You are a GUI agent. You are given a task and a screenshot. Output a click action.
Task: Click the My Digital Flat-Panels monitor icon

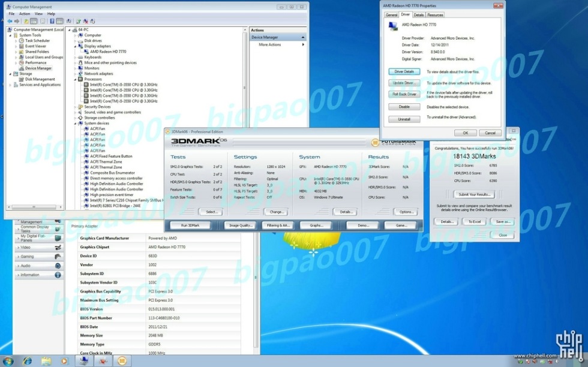click(x=58, y=238)
